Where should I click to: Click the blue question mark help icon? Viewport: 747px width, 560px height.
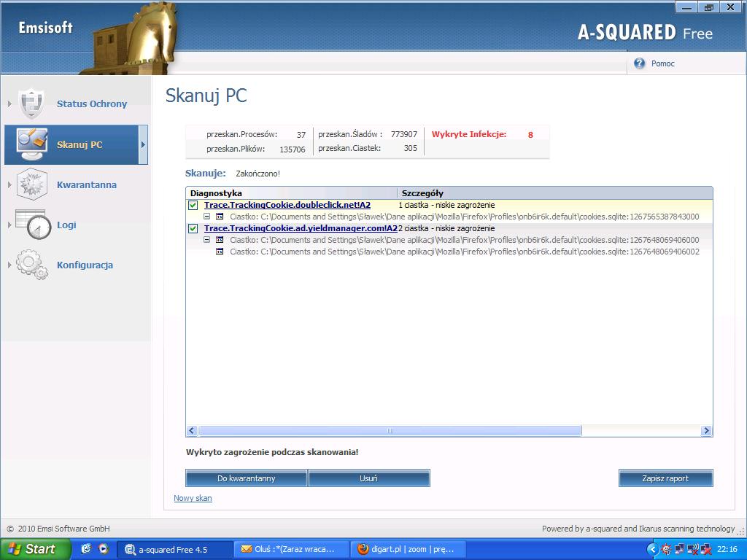click(639, 63)
